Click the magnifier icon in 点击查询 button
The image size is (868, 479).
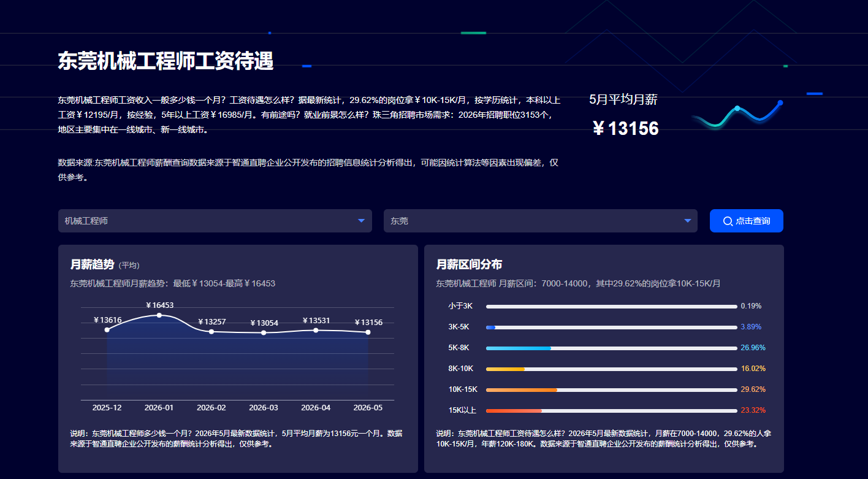coord(728,221)
